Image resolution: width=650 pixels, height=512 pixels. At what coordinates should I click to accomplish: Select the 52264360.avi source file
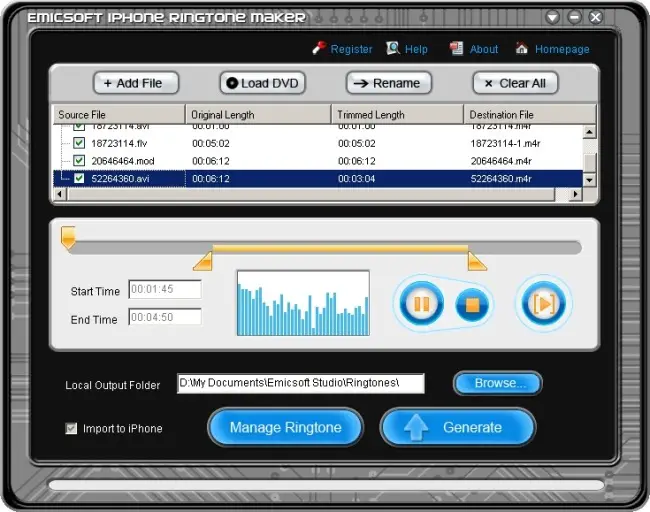pos(120,179)
